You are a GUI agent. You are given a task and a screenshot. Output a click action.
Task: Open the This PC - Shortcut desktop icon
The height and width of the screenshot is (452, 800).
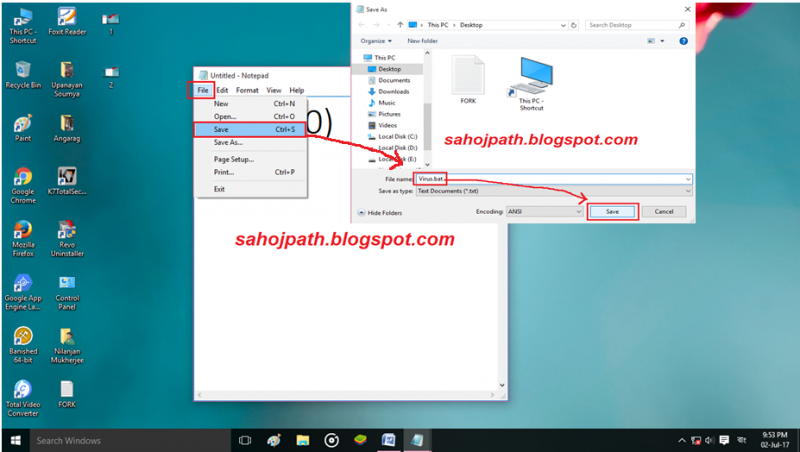click(22, 26)
